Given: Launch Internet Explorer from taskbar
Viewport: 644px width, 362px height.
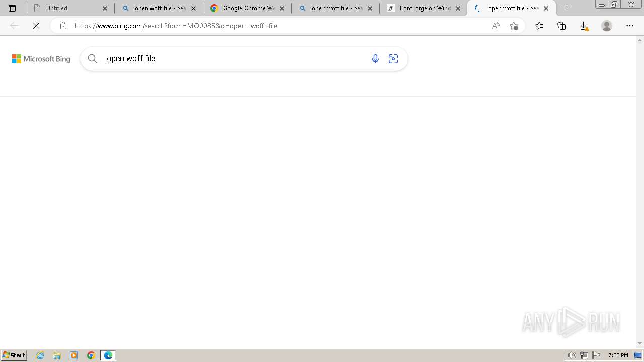Looking at the screenshot, I should point(40,355).
